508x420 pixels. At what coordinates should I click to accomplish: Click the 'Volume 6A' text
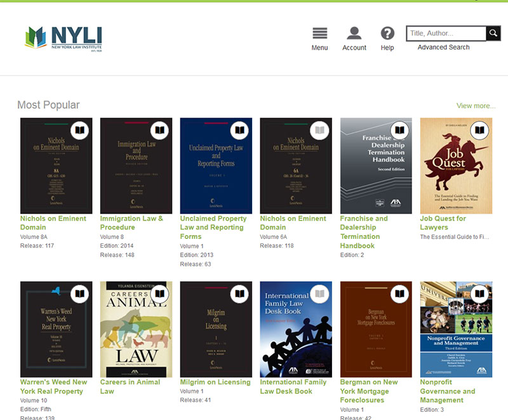tap(274, 237)
